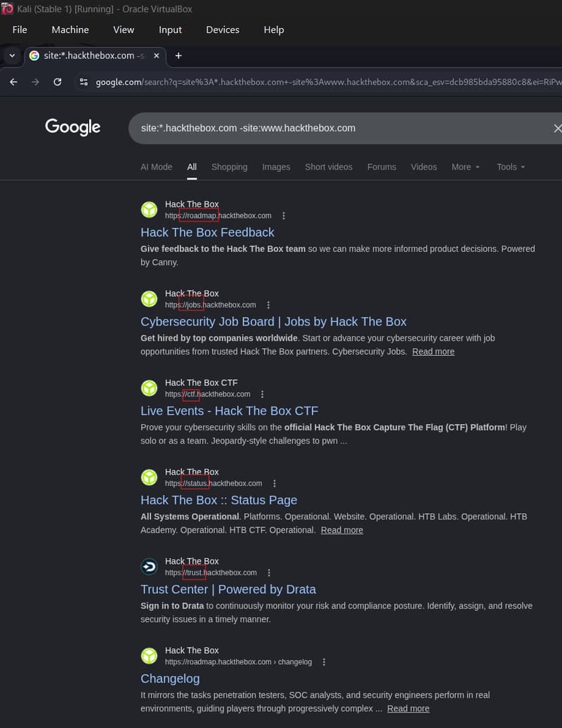Screen dimensions: 562x728
Task: Click the VirtualBox Kali window icon
Action: [x=7, y=8]
